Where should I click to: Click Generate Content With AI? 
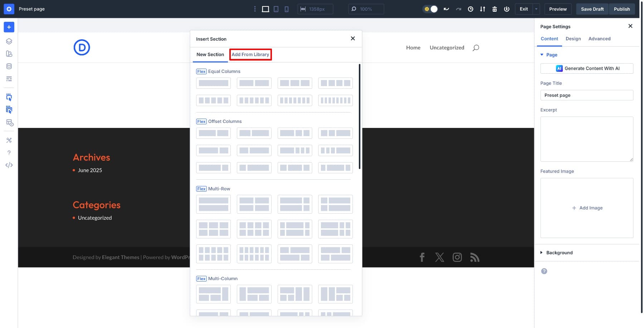pyautogui.click(x=587, y=68)
